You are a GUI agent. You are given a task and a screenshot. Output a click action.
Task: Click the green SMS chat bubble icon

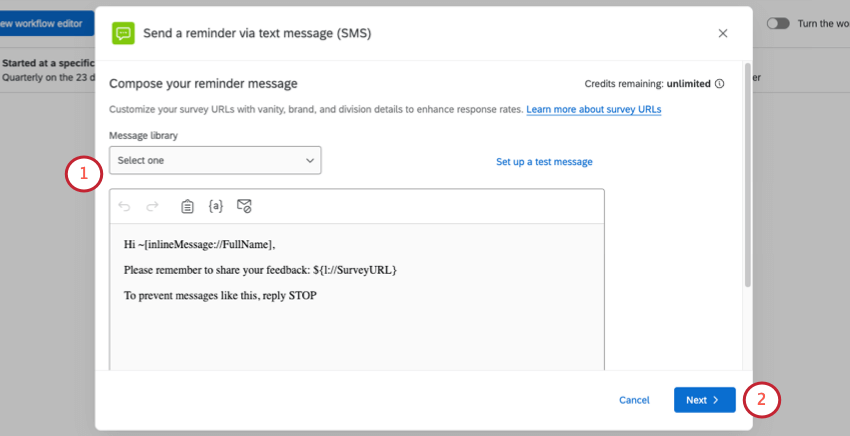point(123,33)
